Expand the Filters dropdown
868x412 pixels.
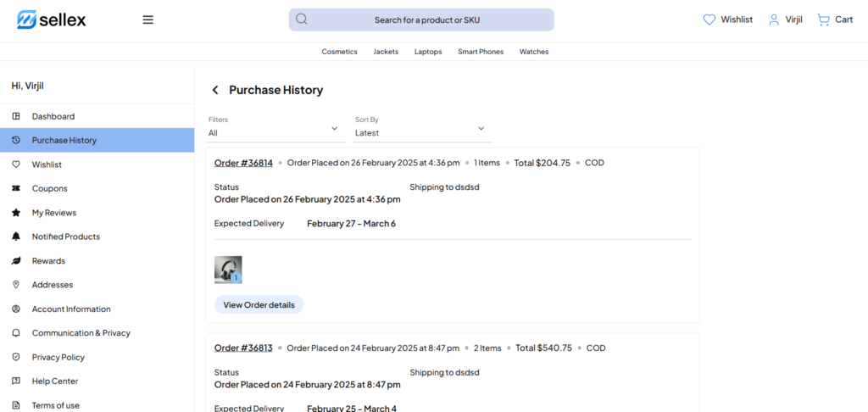tap(276, 128)
